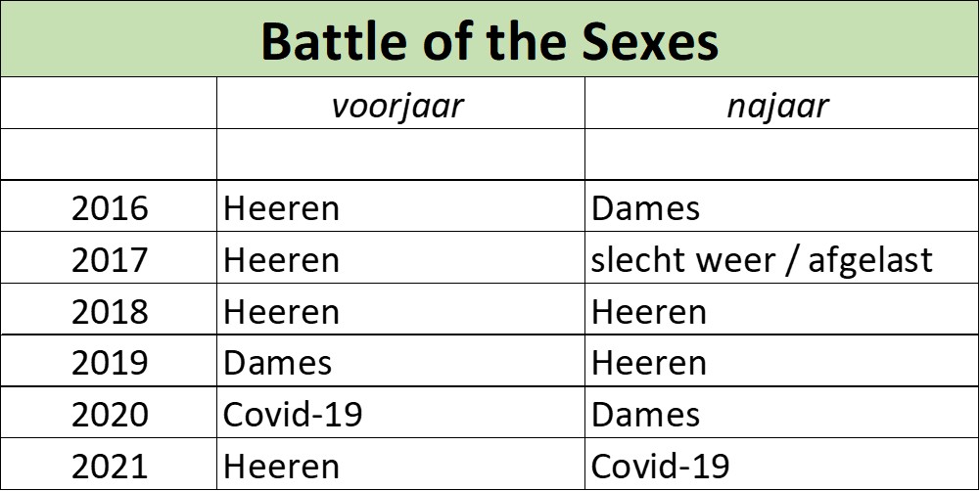The width and height of the screenshot is (980, 491).
Task: Click the Battle of the Sexes title
Action: click(x=490, y=40)
